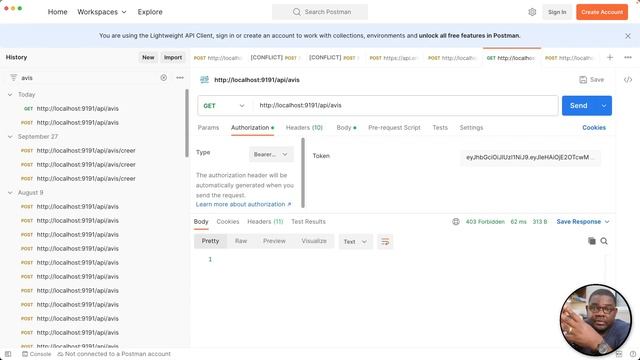The image size is (640, 360).
Task: Select the Raw response view
Action: click(241, 241)
